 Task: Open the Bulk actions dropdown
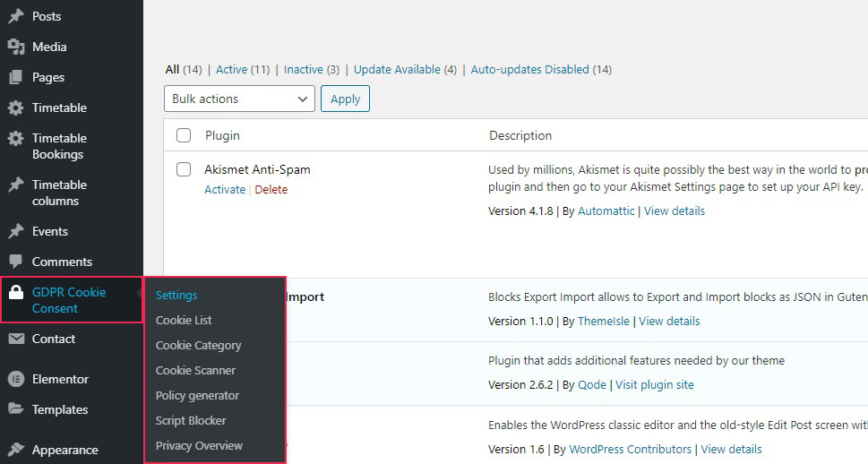point(239,99)
